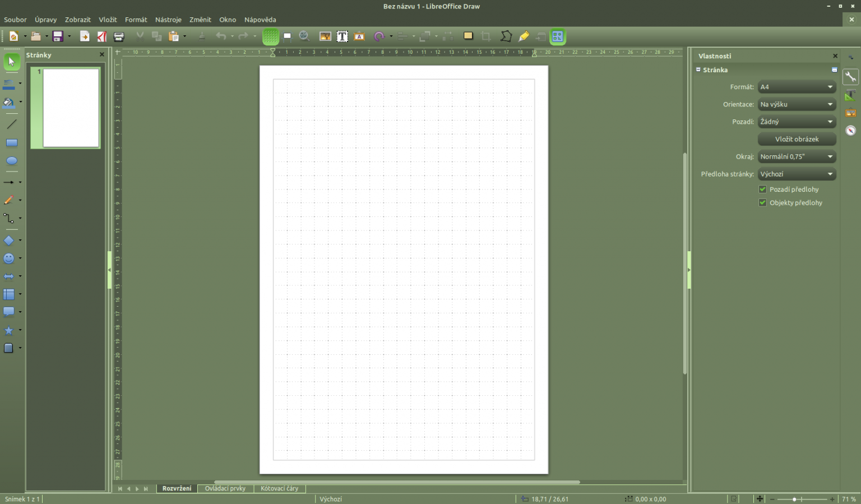Toggle the Display Grid toolbar button
Viewport: 861px width, 504px height.
(x=271, y=36)
